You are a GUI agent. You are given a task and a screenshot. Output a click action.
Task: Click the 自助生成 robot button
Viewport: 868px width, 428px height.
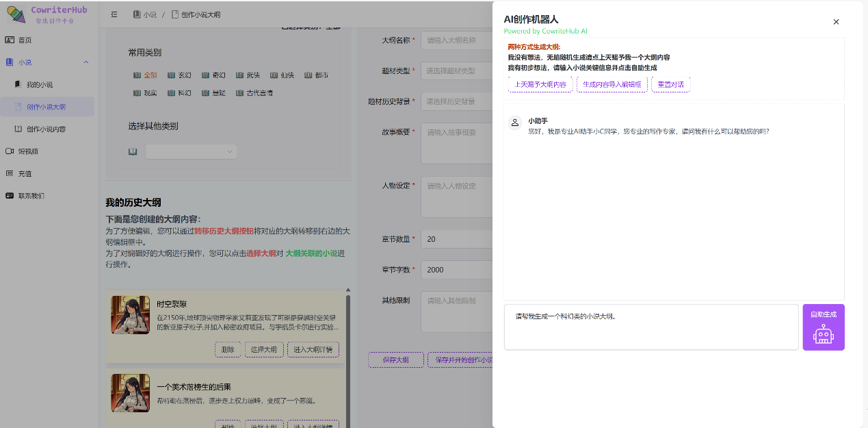click(824, 327)
